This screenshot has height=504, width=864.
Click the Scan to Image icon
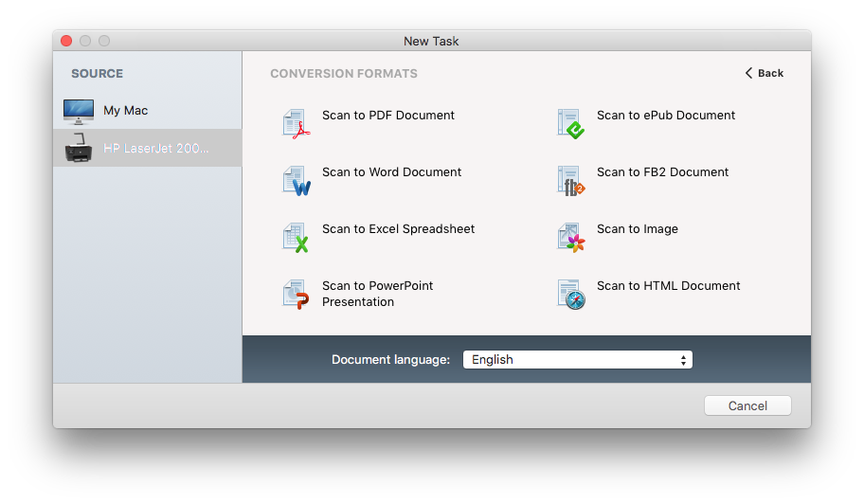tap(571, 238)
